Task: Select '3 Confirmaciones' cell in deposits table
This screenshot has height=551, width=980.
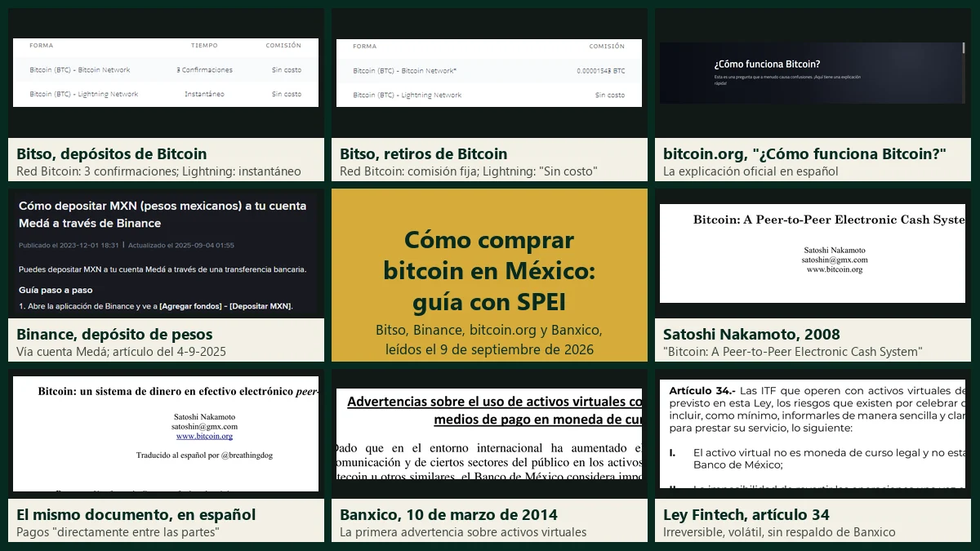Action: [x=204, y=70]
